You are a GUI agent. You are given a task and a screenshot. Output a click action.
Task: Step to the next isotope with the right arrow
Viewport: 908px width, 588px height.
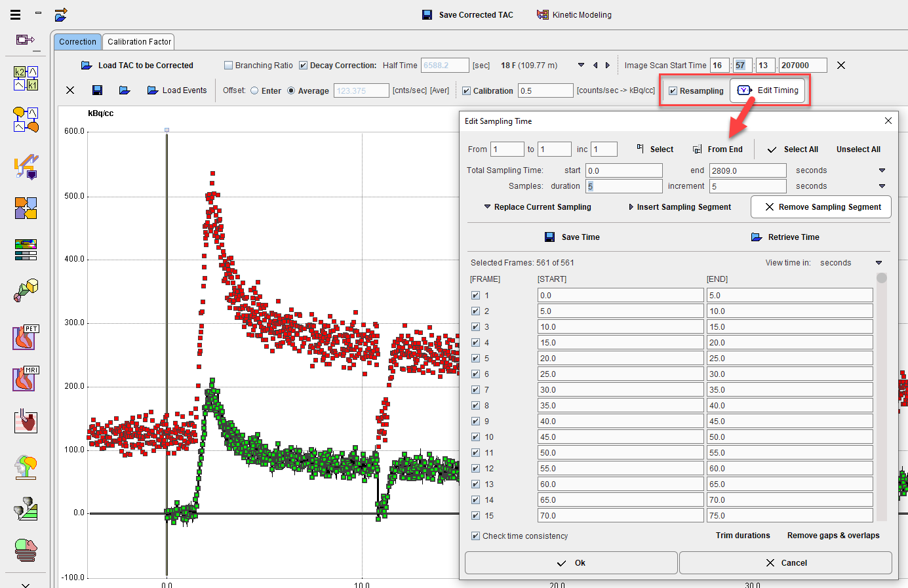coord(608,66)
